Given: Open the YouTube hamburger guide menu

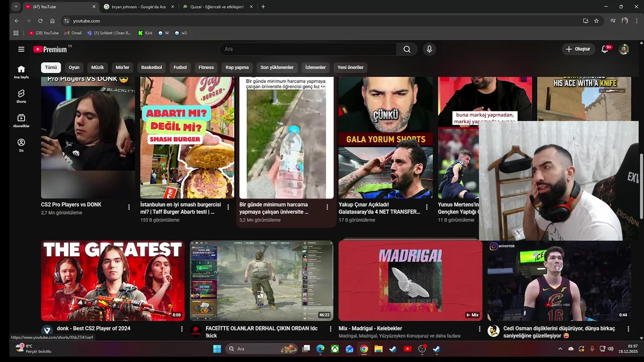Looking at the screenshot, I should coord(21,49).
